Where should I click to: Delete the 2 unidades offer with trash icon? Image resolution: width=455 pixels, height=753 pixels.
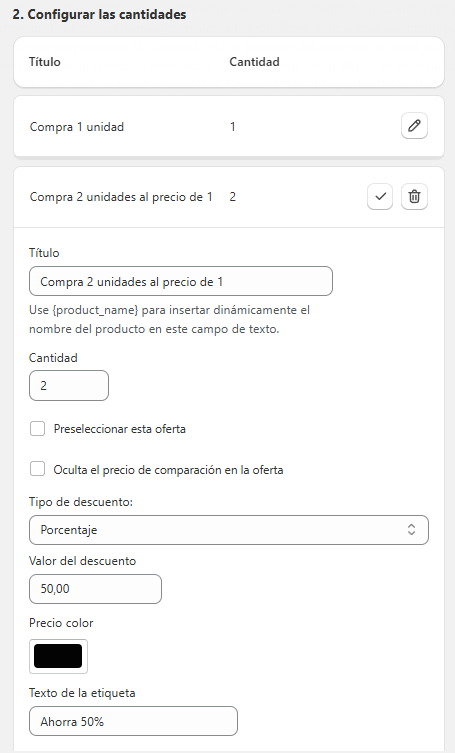(414, 196)
